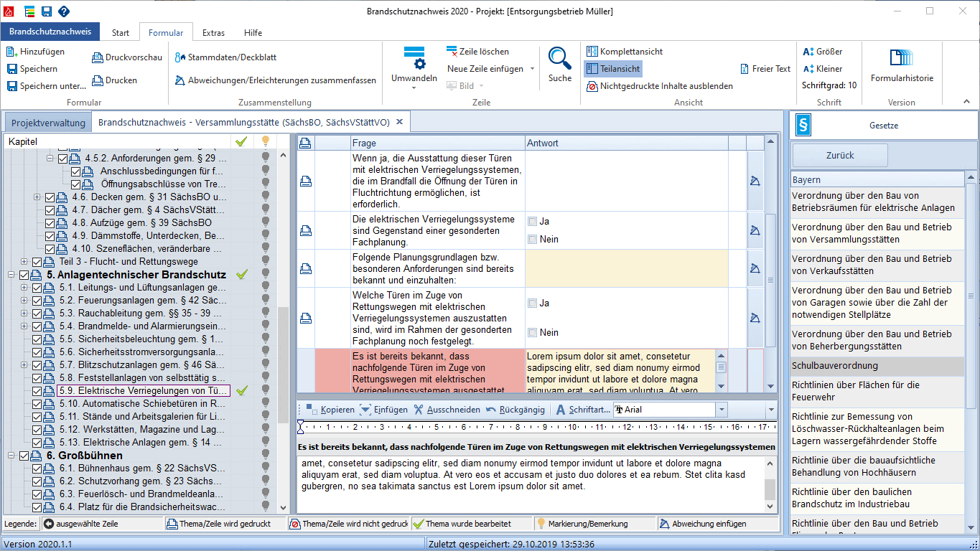
Task: Open Richtlinien über Flächen für die Feuerwehr
Action: [x=877, y=391]
